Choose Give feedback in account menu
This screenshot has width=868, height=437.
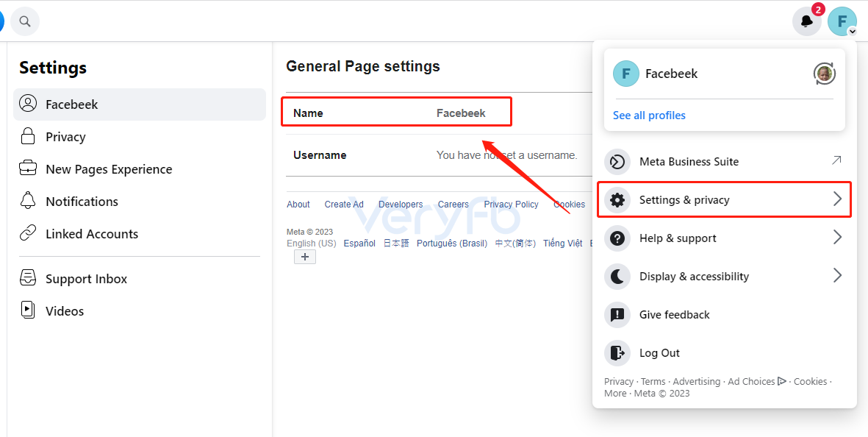click(x=724, y=315)
